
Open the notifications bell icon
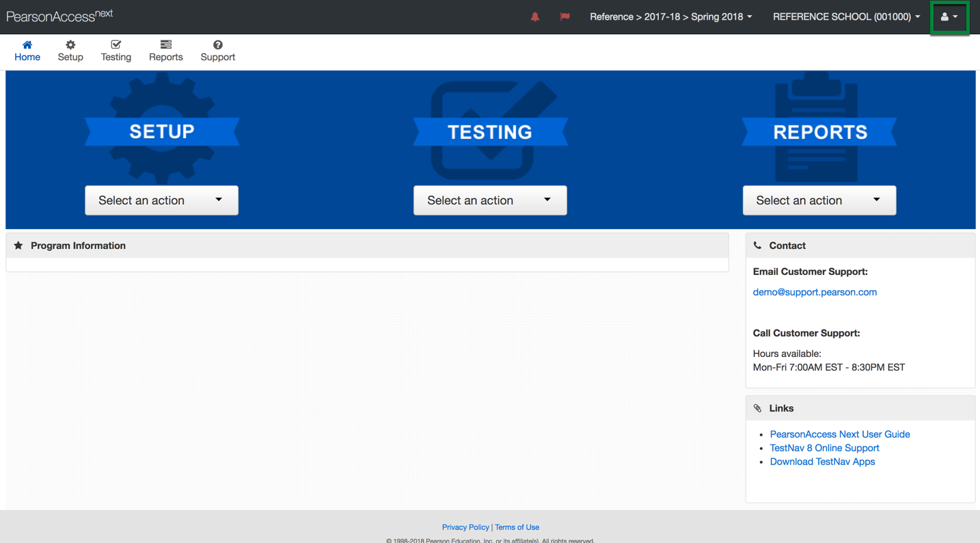pyautogui.click(x=535, y=16)
